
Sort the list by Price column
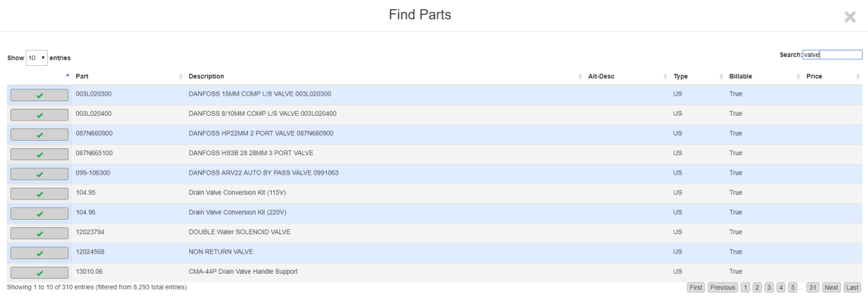tap(814, 76)
